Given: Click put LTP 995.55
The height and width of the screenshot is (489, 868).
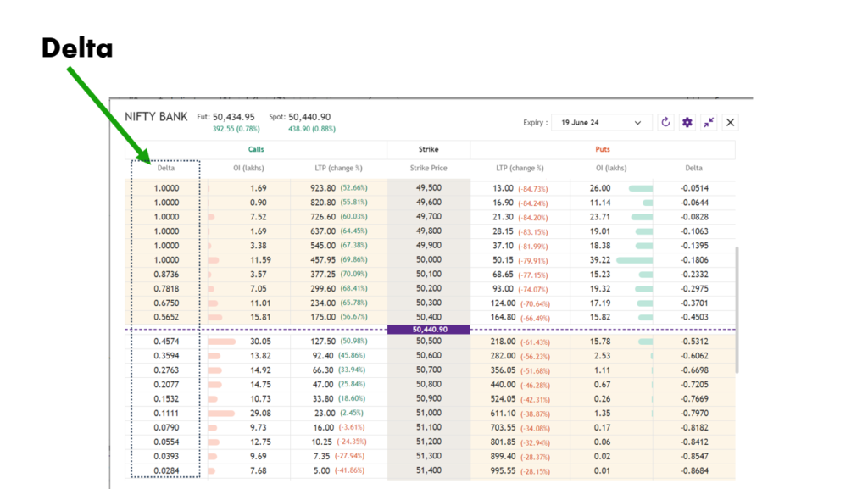Looking at the screenshot, I should [x=504, y=470].
